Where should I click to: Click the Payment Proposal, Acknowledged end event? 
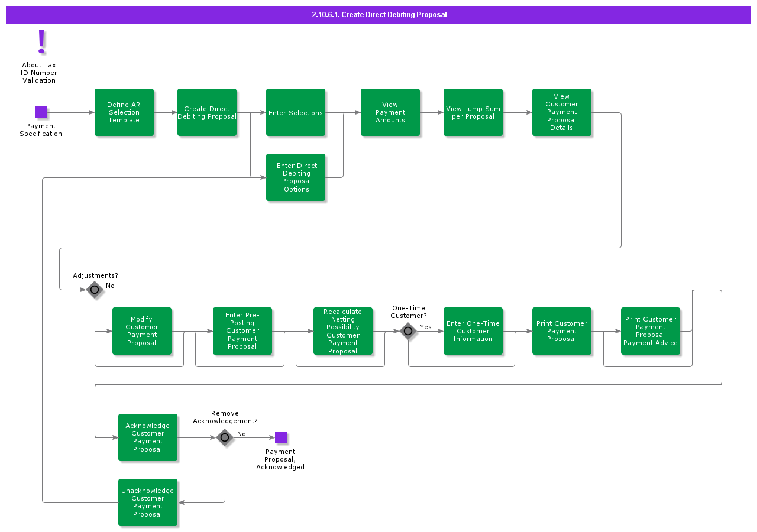[x=281, y=437]
